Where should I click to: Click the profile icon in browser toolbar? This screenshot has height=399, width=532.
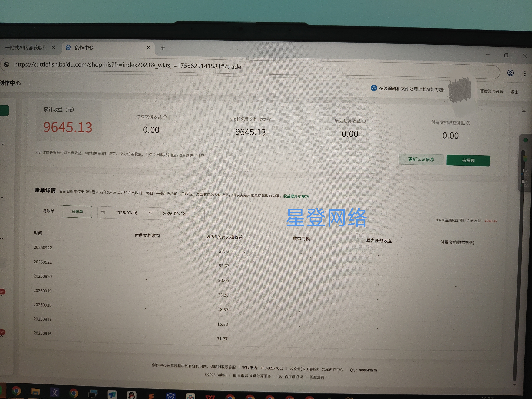[x=510, y=73]
